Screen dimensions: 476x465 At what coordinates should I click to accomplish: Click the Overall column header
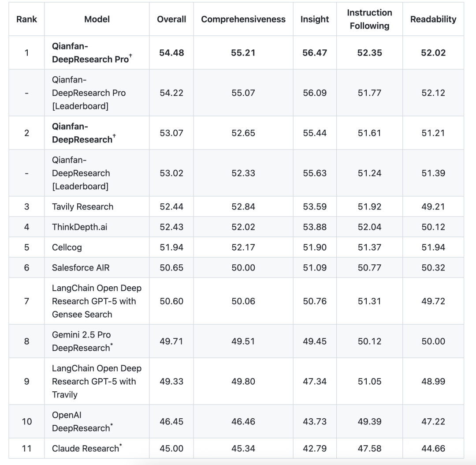pyautogui.click(x=171, y=19)
